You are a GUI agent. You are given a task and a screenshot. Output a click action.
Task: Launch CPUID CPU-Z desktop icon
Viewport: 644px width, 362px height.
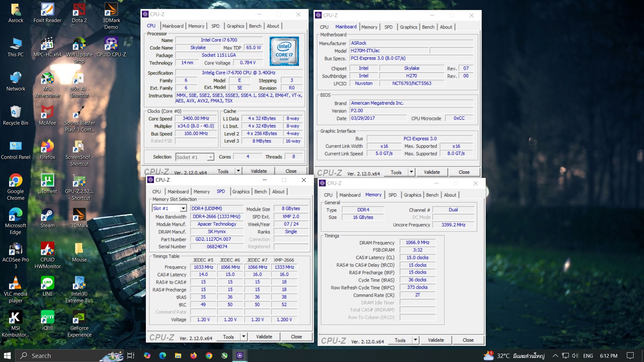click(111, 47)
